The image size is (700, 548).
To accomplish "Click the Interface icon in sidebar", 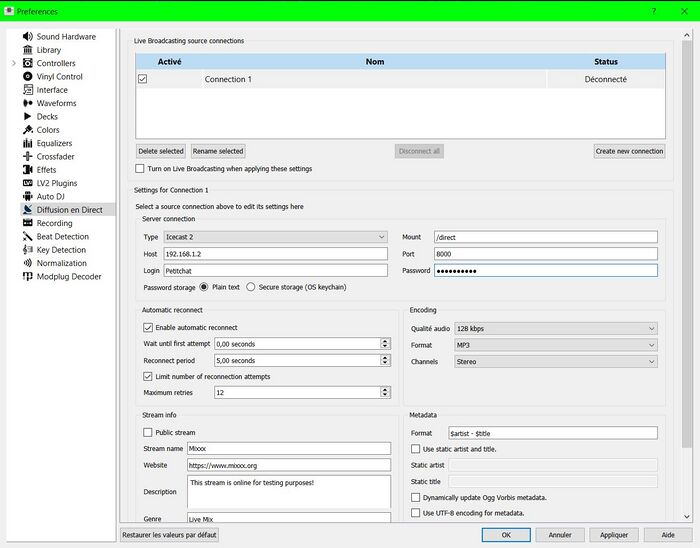I will (28, 90).
